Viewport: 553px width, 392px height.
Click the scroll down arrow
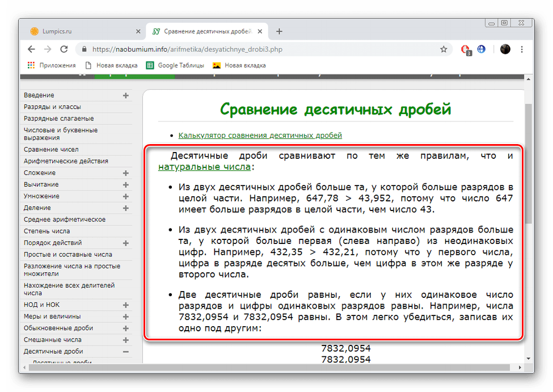(528, 359)
